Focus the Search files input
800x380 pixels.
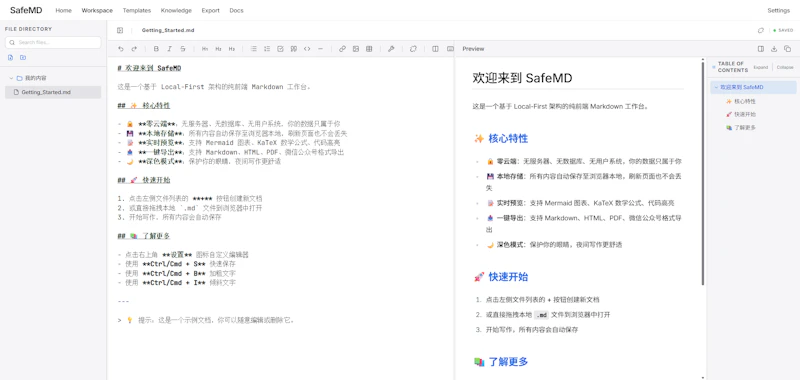(x=53, y=42)
